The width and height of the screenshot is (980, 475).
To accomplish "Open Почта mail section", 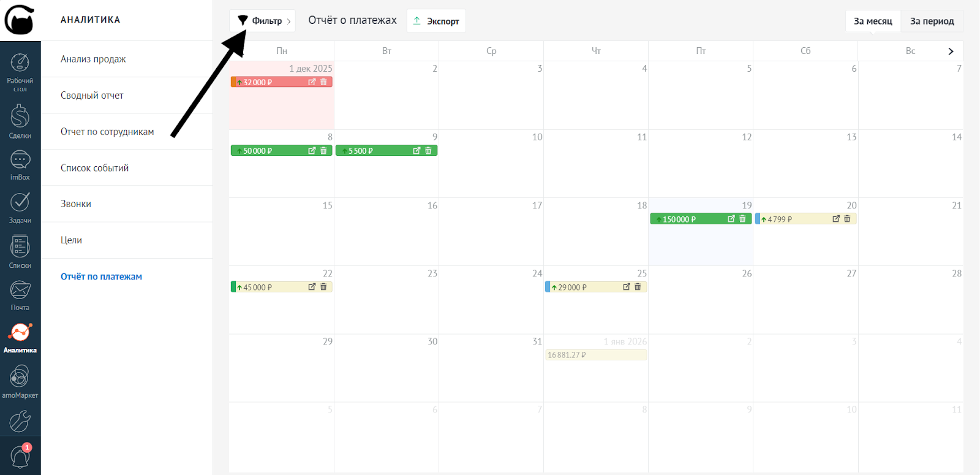I will point(20,295).
